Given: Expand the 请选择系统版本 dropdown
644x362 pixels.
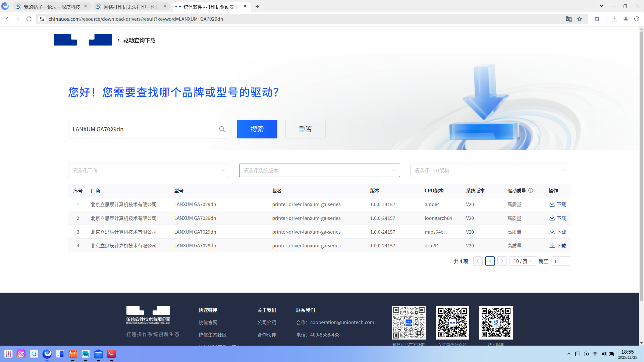Looking at the screenshot, I should [320, 170].
